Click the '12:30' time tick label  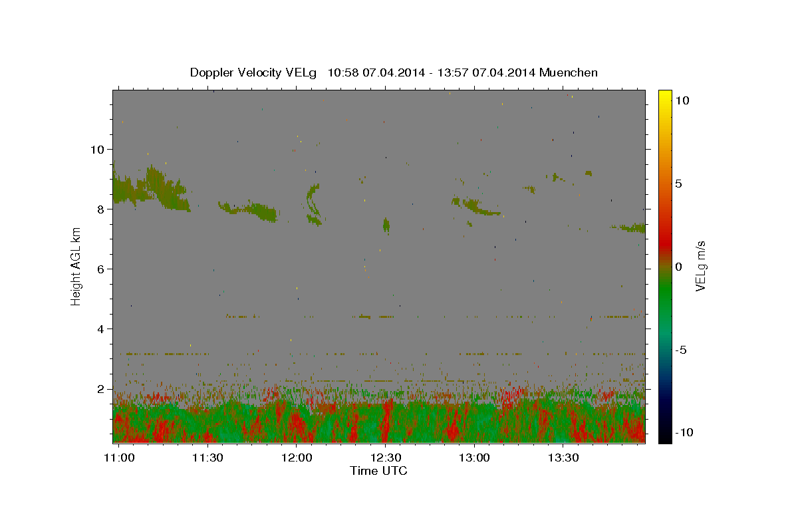pyautogui.click(x=386, y=458)
